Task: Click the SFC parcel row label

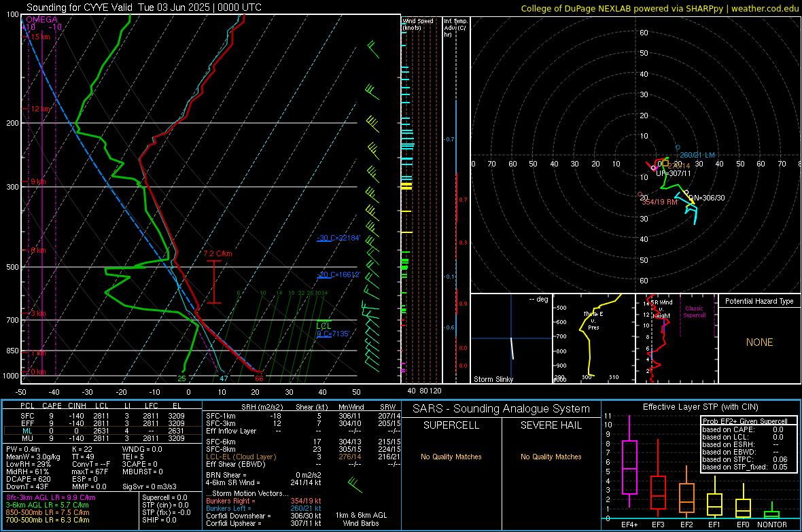Action: click(27, 416)
